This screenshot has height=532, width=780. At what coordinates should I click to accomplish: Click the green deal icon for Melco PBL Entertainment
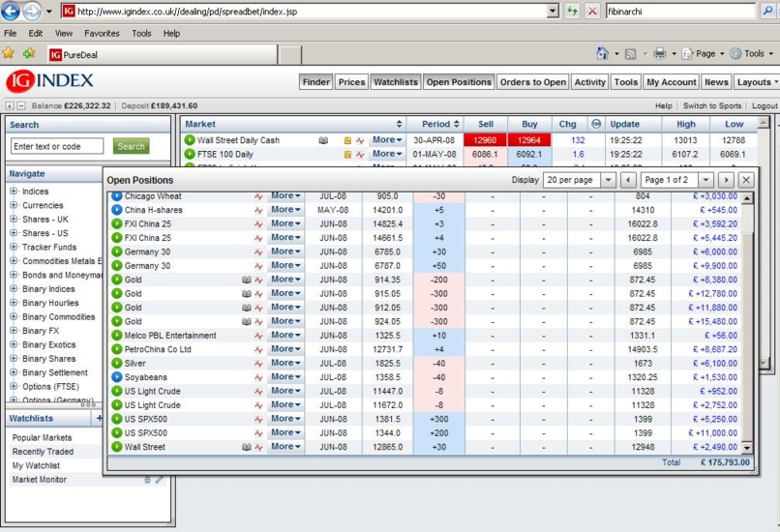coord(116,335)
